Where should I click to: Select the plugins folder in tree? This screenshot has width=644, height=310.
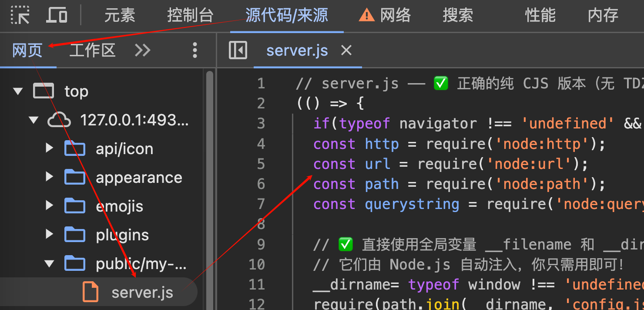(x=122, y=235)
